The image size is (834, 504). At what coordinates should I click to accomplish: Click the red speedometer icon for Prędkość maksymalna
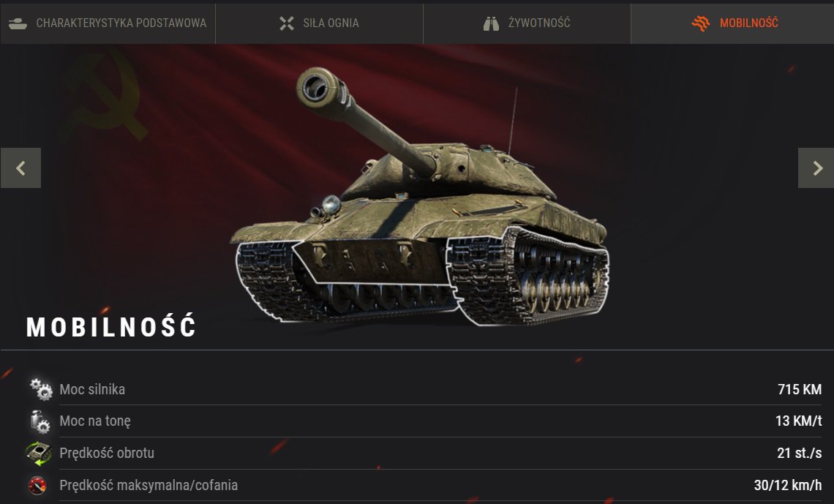coord(37,485)
